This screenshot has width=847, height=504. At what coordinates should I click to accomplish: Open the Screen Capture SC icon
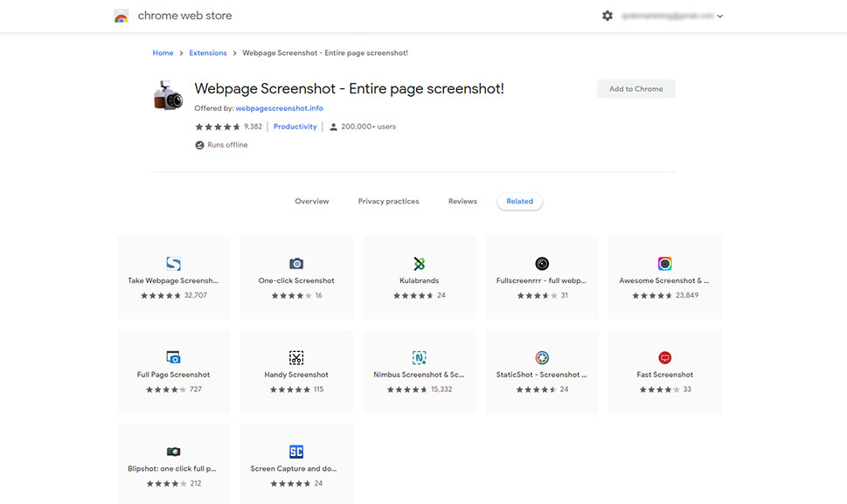click(296, 452)
